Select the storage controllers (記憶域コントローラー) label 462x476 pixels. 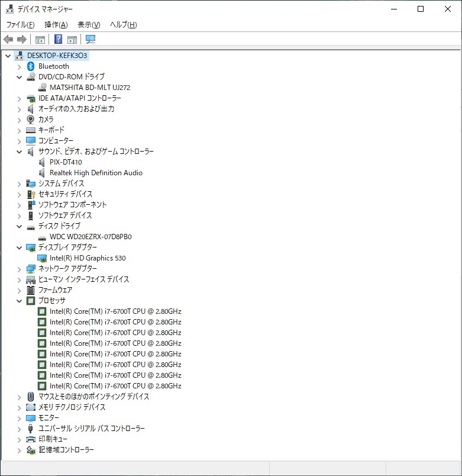pos(66,450)
